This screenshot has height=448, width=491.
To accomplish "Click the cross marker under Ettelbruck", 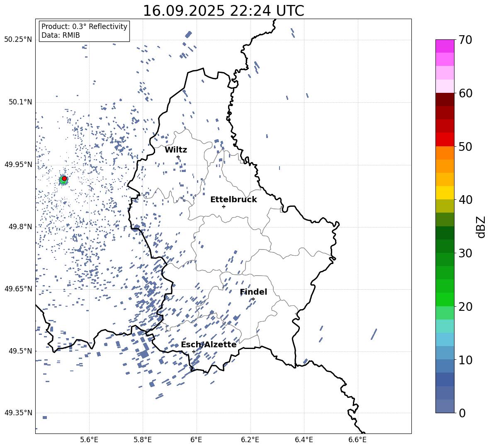I will click(x=224, y=206).
